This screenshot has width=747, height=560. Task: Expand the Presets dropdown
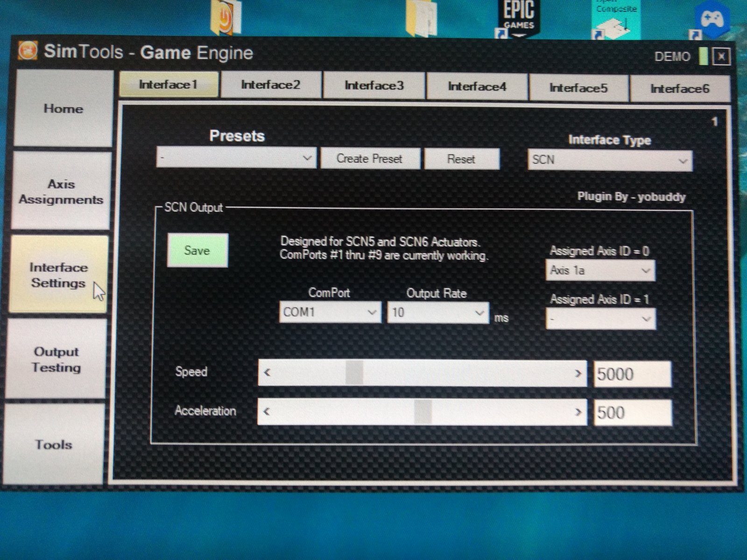(236, 158)
